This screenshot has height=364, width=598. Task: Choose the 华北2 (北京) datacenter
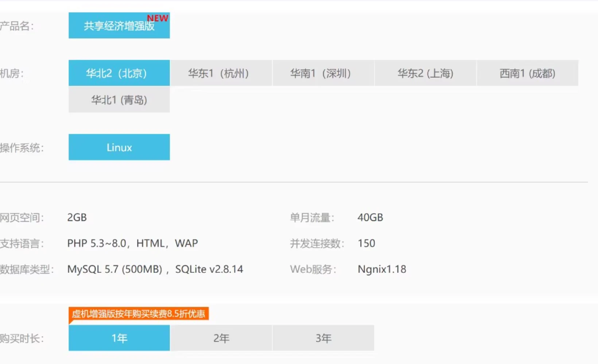coord(119,73)
